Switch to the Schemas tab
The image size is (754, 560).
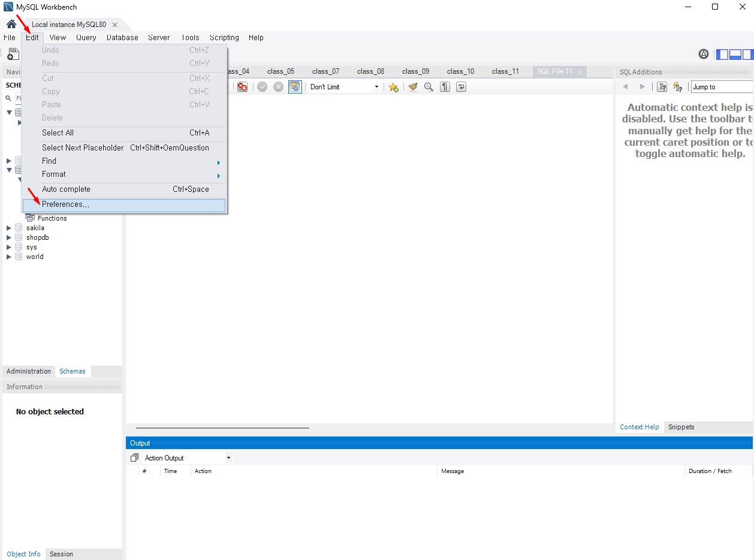[x=73, y=371]
